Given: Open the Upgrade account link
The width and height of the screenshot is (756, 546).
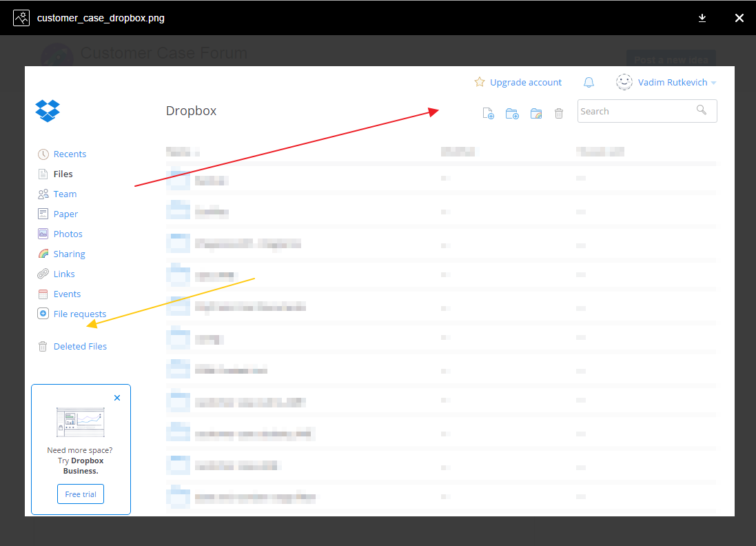Looking at the screenshot, I should tap(526, 83).
